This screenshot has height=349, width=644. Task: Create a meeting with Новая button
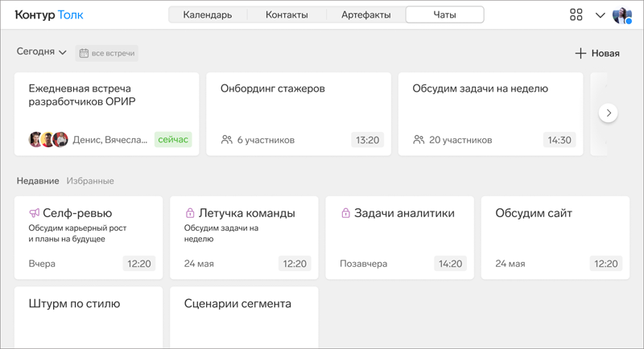(x=597, y=53)
